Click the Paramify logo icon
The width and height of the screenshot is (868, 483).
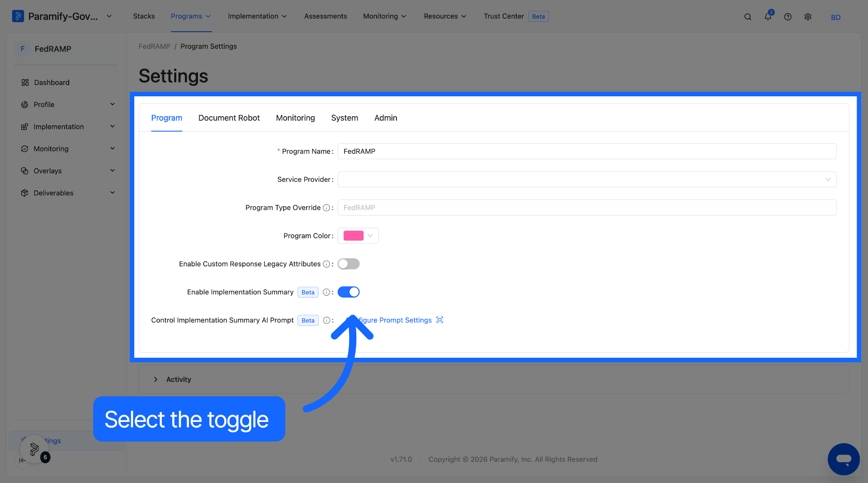click(x=18, y=16)
